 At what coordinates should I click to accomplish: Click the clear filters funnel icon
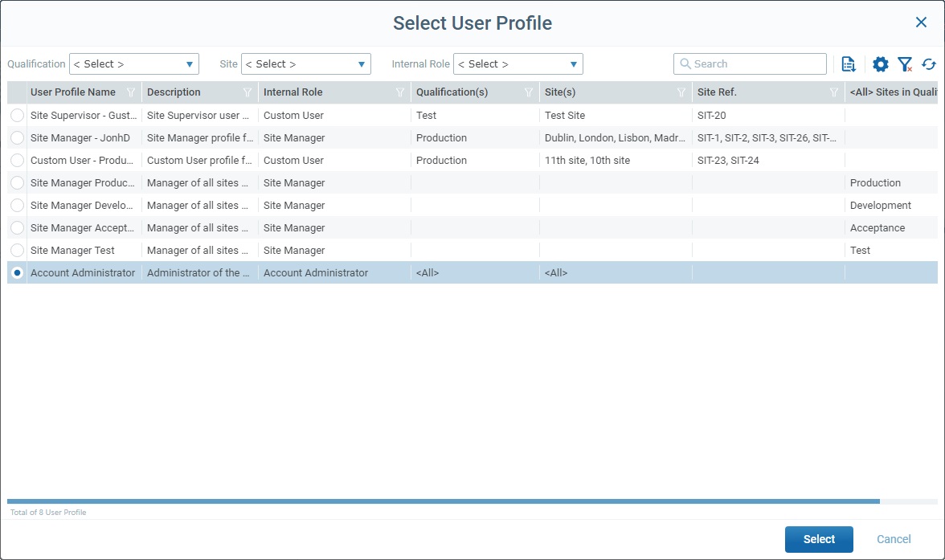[905, 63]
